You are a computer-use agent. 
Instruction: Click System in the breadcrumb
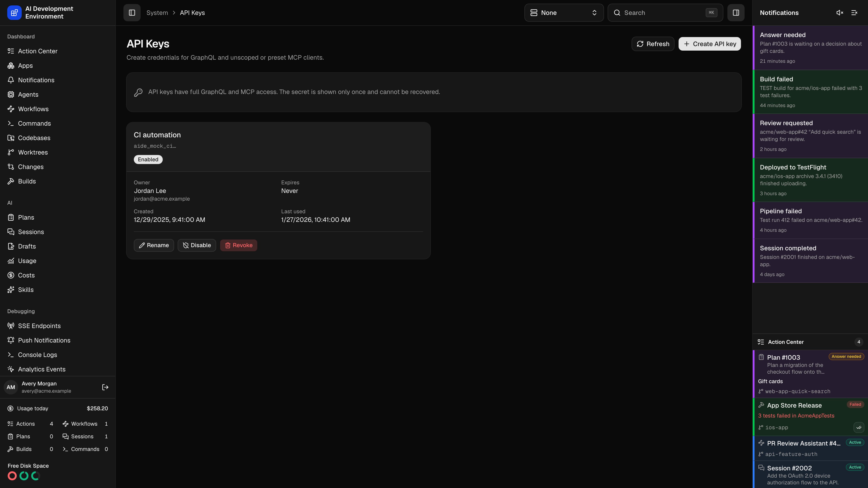(157, 13)
